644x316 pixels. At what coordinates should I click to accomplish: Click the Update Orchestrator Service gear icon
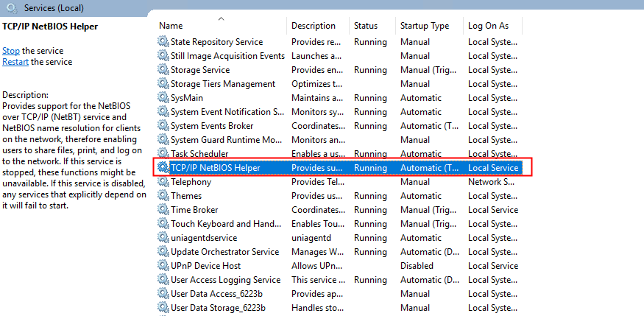tap(163, 251)
